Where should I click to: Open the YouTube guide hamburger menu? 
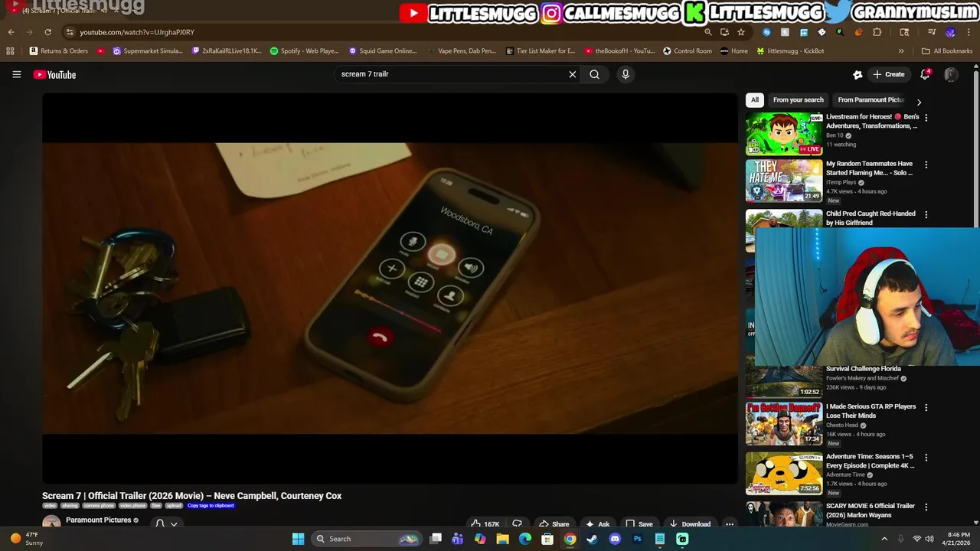click(x=16, y=74)
